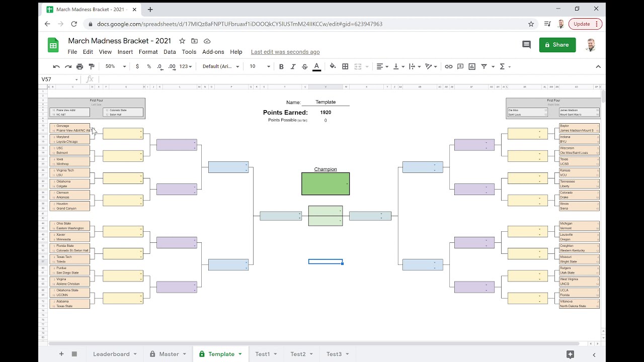Reload the page in Chrome
This screenshot has width=644, height=362.
pyautogui.click(x=74, y=24)
